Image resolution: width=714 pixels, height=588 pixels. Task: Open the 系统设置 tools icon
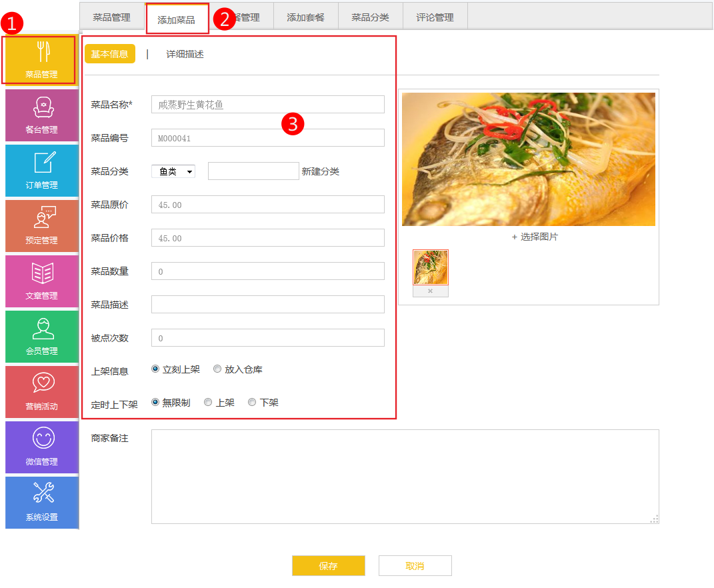[x=42, y=495]
